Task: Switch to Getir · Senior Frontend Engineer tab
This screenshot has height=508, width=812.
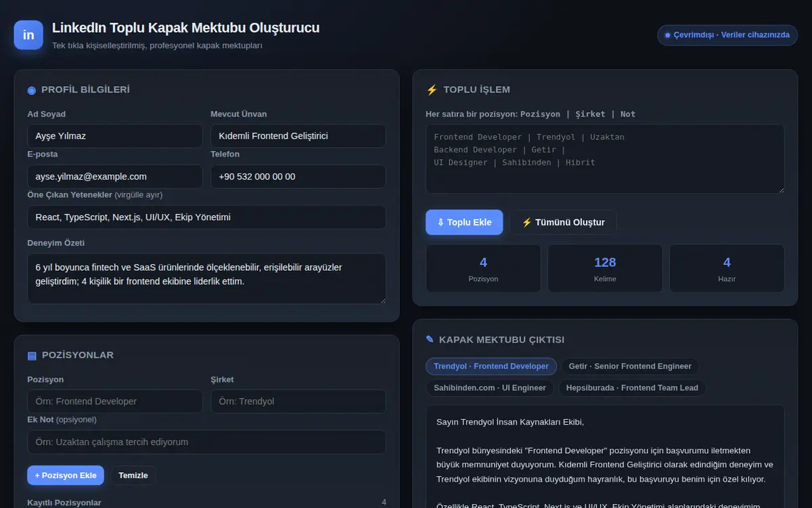Action: pos(630,366)
